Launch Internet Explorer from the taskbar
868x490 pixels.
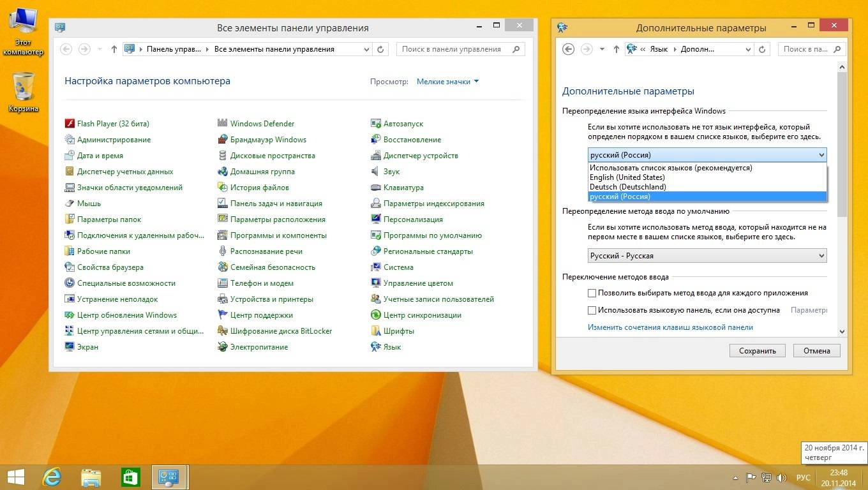52,477
